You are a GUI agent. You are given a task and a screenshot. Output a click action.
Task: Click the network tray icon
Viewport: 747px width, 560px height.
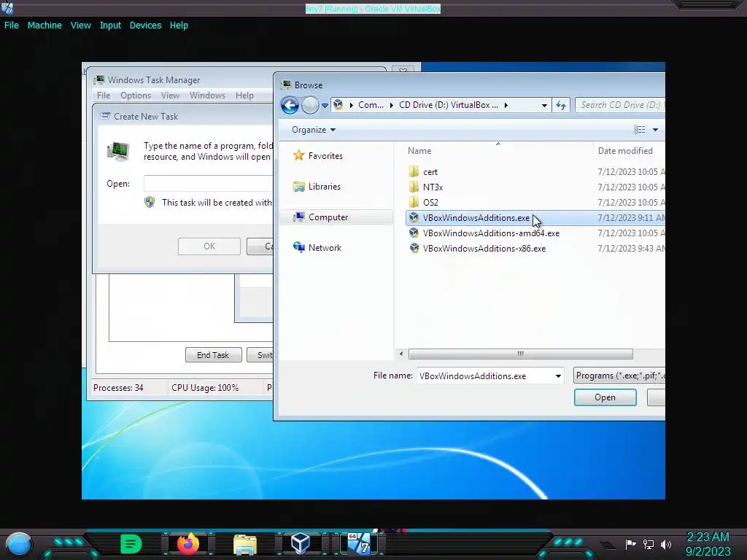[649, 544]
